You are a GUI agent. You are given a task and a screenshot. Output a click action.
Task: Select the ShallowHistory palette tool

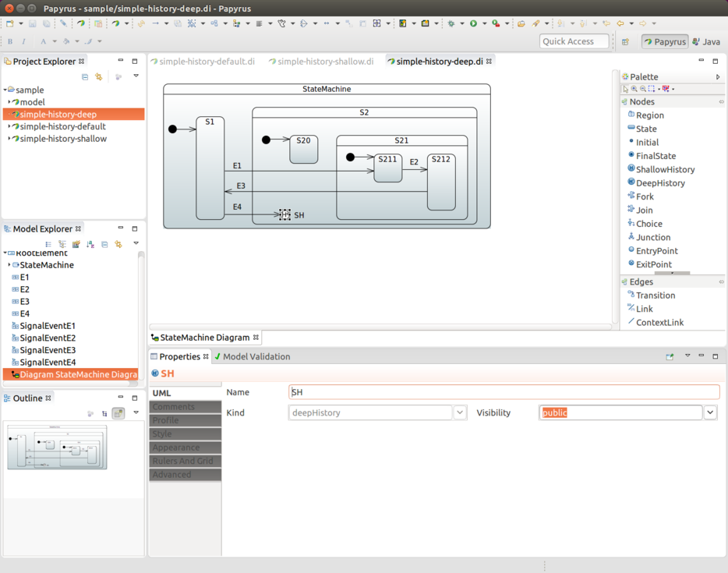661,169
